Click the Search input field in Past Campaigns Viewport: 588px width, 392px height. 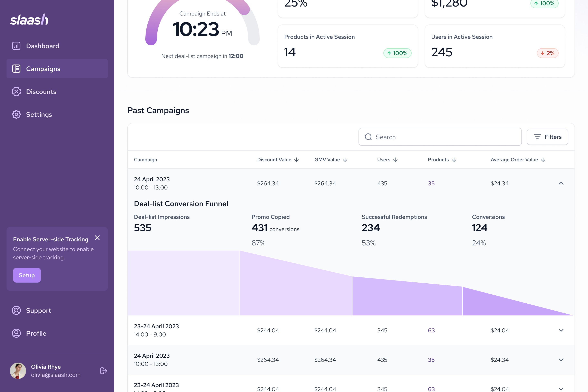(440, 137)
